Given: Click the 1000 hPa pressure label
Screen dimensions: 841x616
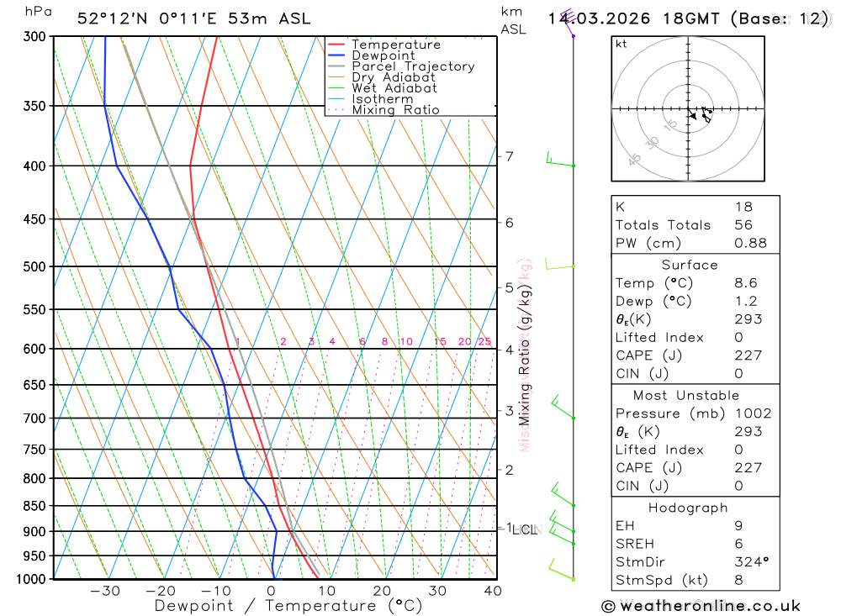Looking at the screenshot, I should 31,579.
